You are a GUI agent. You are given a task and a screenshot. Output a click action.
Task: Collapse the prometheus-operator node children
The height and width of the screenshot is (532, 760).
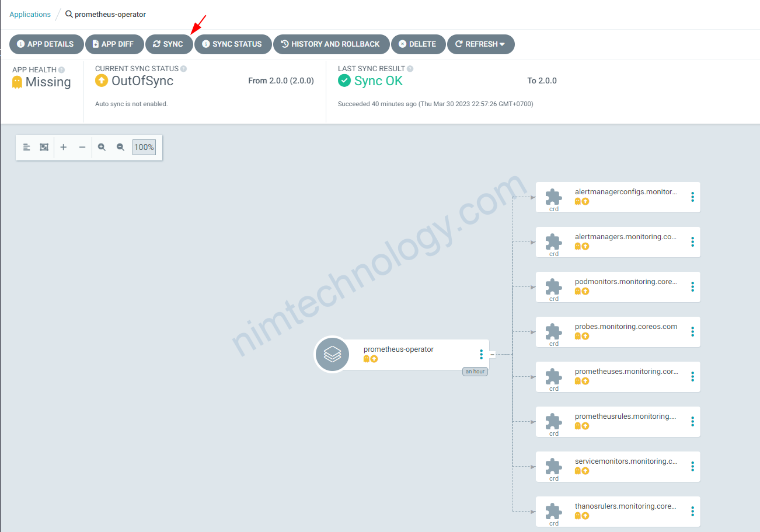492,354
